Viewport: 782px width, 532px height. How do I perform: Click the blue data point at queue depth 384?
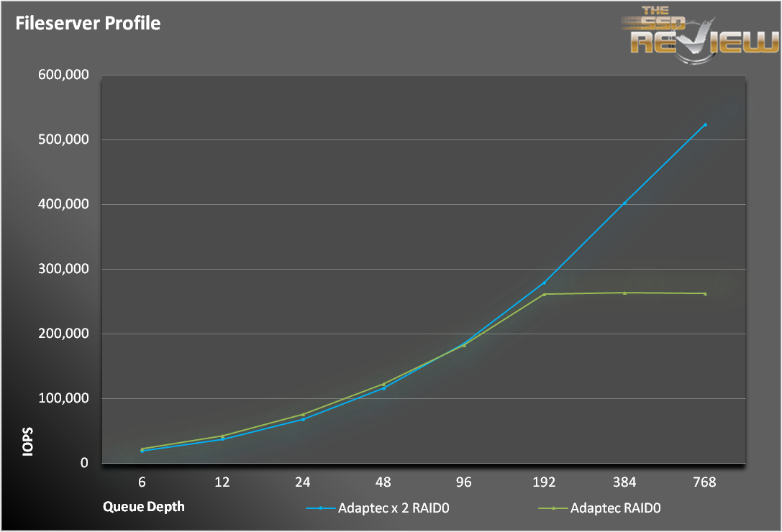point(624,203)
